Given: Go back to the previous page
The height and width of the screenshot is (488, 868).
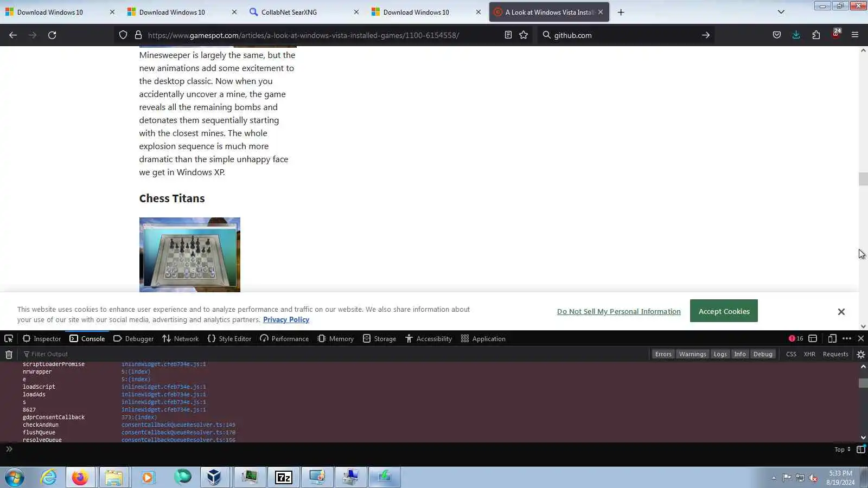Looking at the screenshot, I should coord(13,35).
